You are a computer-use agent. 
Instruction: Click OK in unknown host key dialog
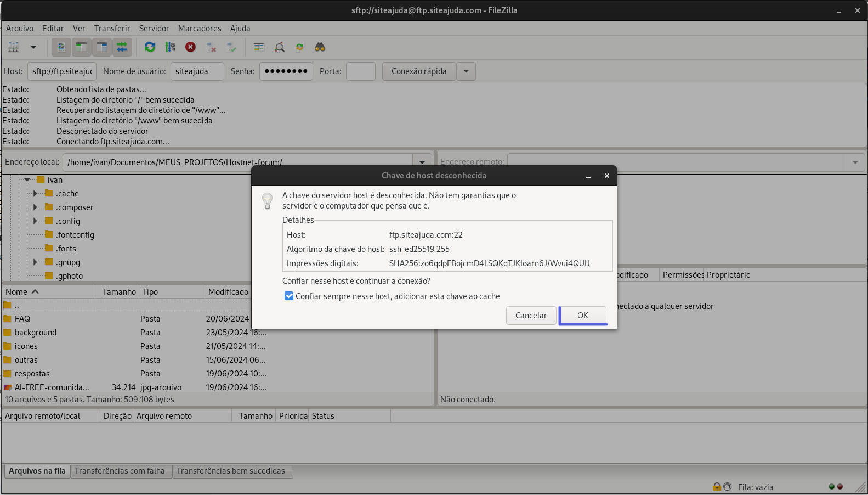pos(582,316)
